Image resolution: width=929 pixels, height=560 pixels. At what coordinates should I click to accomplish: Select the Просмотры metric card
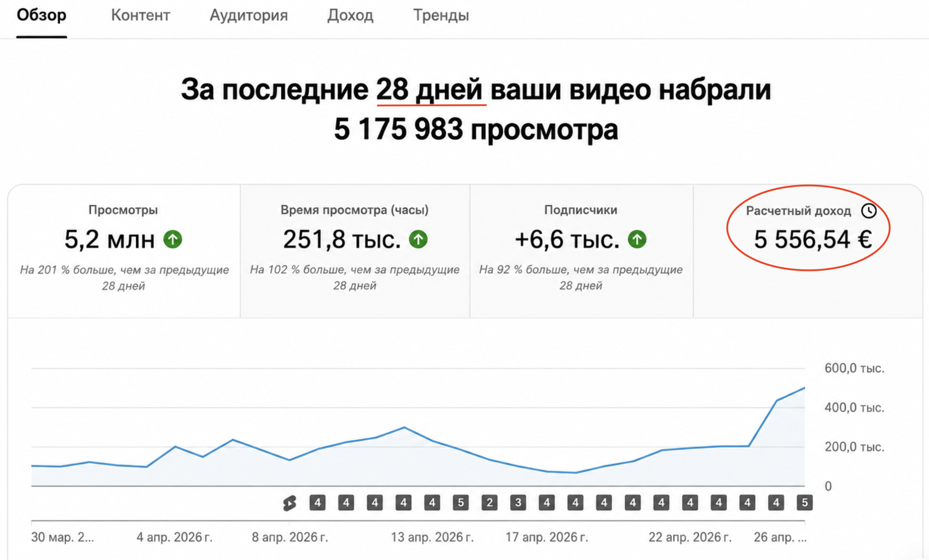(x=124, y=251)
